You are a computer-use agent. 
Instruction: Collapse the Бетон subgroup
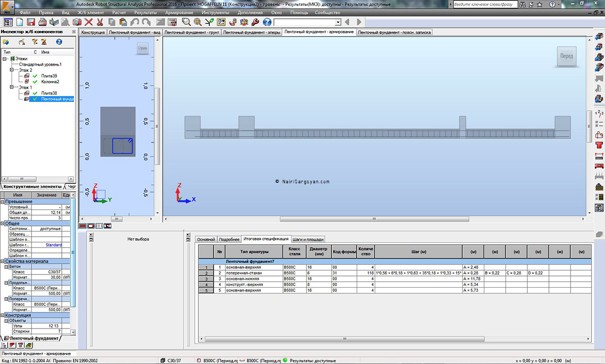[x=6, y=267]
